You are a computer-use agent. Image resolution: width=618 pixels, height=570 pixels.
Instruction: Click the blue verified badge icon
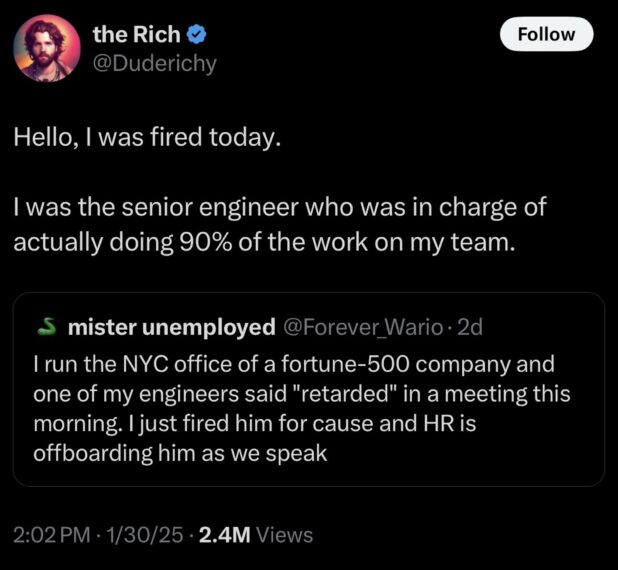(197, 35)
